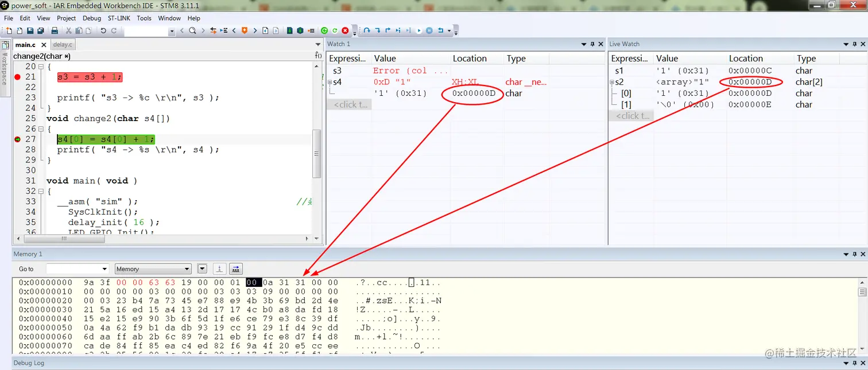
Task: Click the Watch 1 add-expression placeholder row
Action: [x=349, y=104]
